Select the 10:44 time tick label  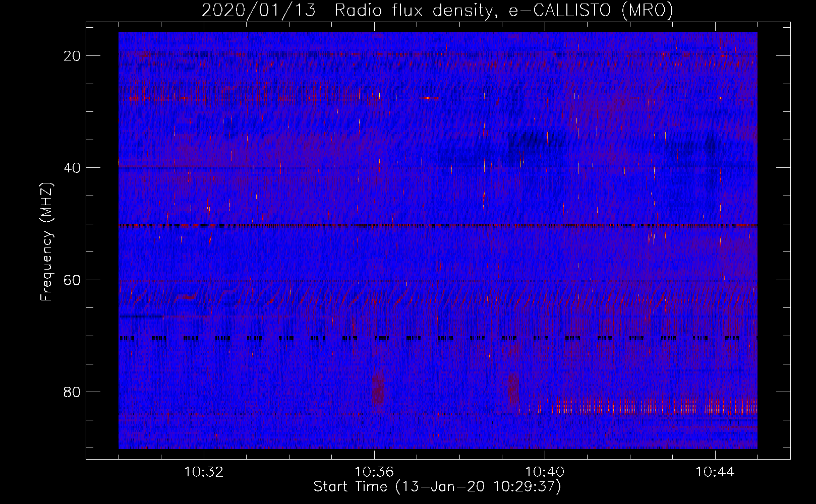(x=715, y=472)
